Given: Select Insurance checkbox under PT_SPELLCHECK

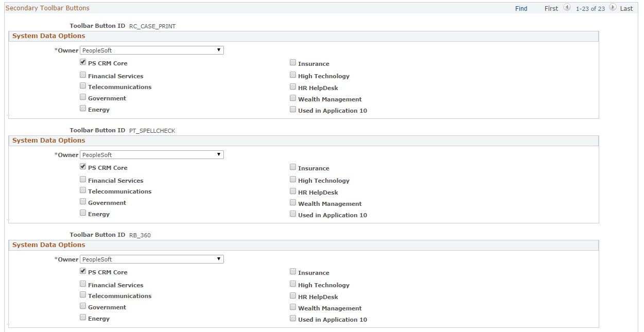Looking at the screenshot, I should pyautogui.click(x=293, y=167).
